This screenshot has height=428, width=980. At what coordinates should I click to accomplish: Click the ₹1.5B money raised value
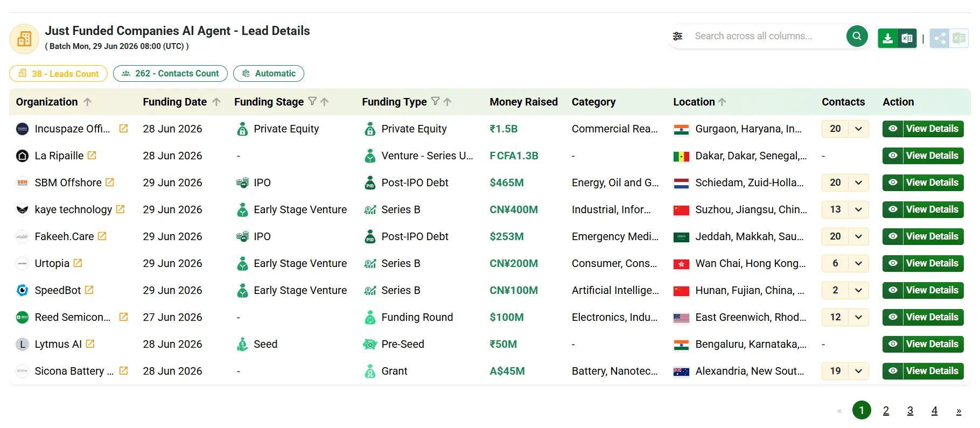[503, 129]
